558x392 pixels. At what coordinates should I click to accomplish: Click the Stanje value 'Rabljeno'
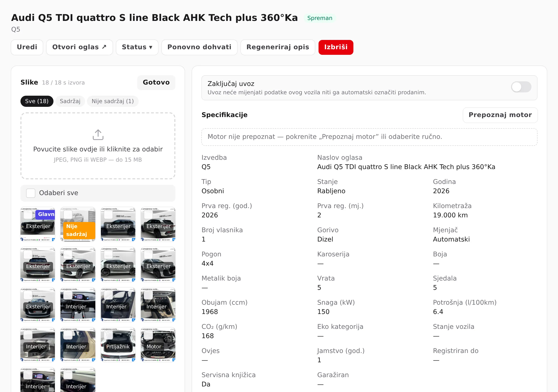[331, 191]
